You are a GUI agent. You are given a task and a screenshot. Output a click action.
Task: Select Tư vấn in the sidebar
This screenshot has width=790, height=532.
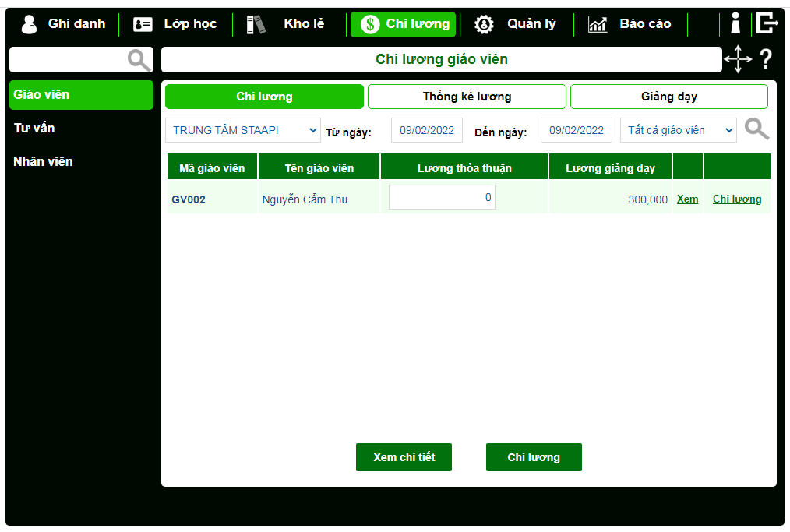(x=34, y=128)
